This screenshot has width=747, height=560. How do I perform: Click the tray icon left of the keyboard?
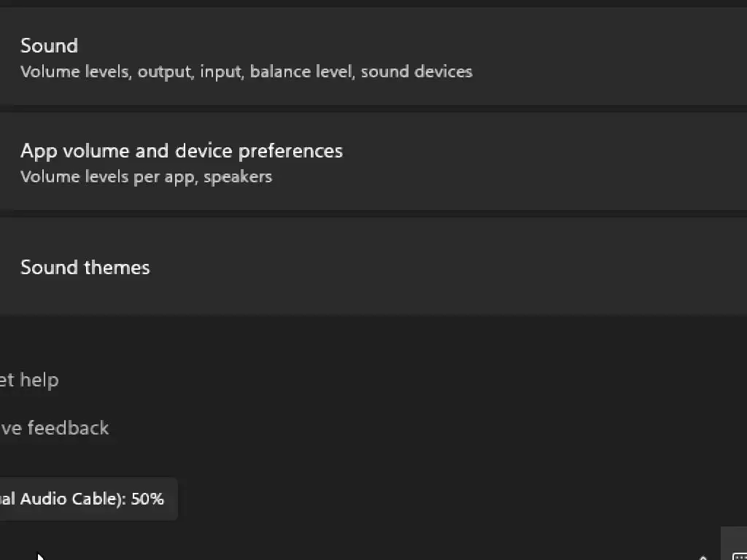point(703,556)
